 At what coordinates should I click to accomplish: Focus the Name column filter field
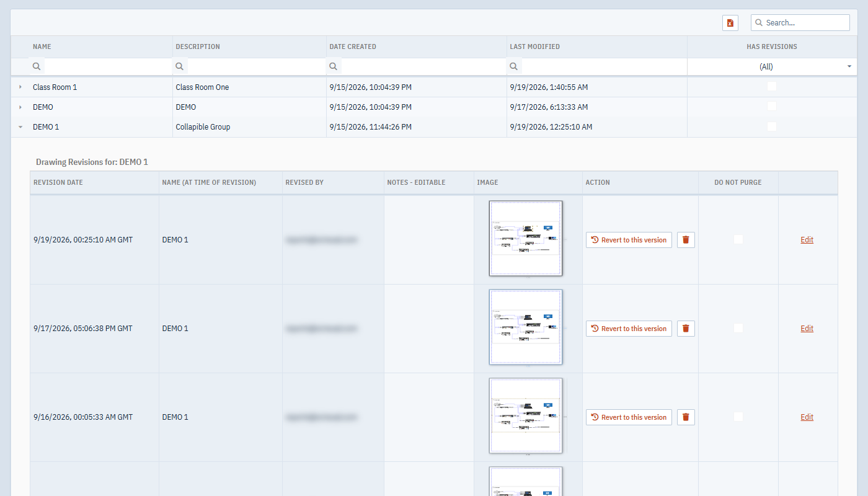[x=108, y=66]
